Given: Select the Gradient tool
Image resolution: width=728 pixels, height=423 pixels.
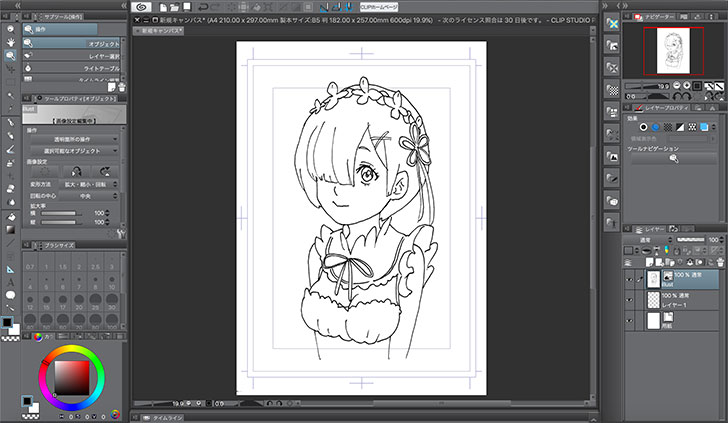Looking at the screenshot, I should click(10, 229).
